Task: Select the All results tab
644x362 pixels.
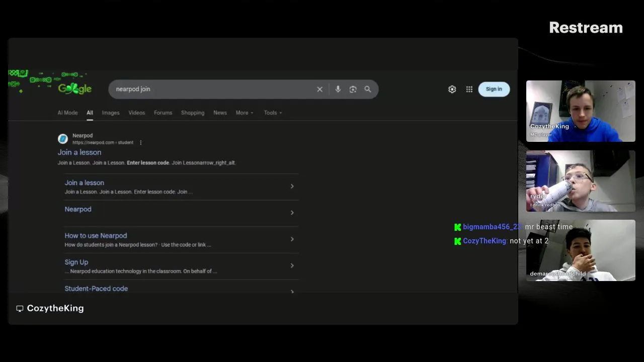Action: pos(90,113)
